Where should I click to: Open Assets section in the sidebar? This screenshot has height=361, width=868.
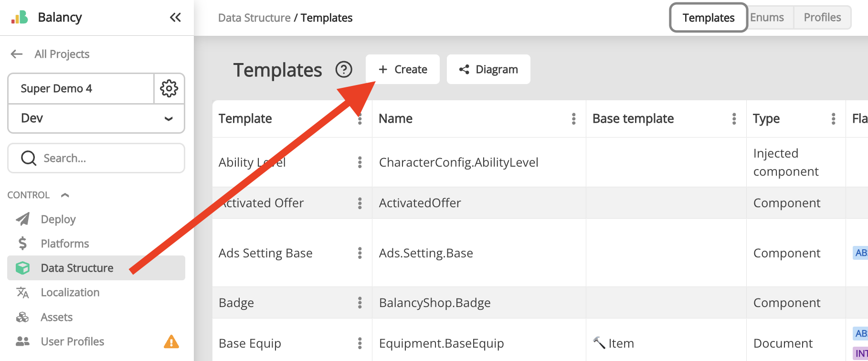click(56, 317)
